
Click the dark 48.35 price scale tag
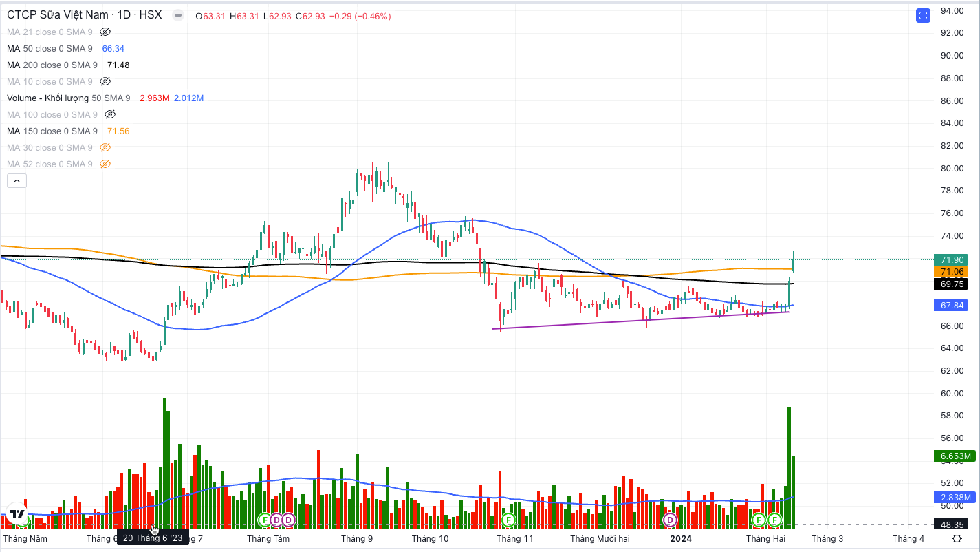click(951, 524)
